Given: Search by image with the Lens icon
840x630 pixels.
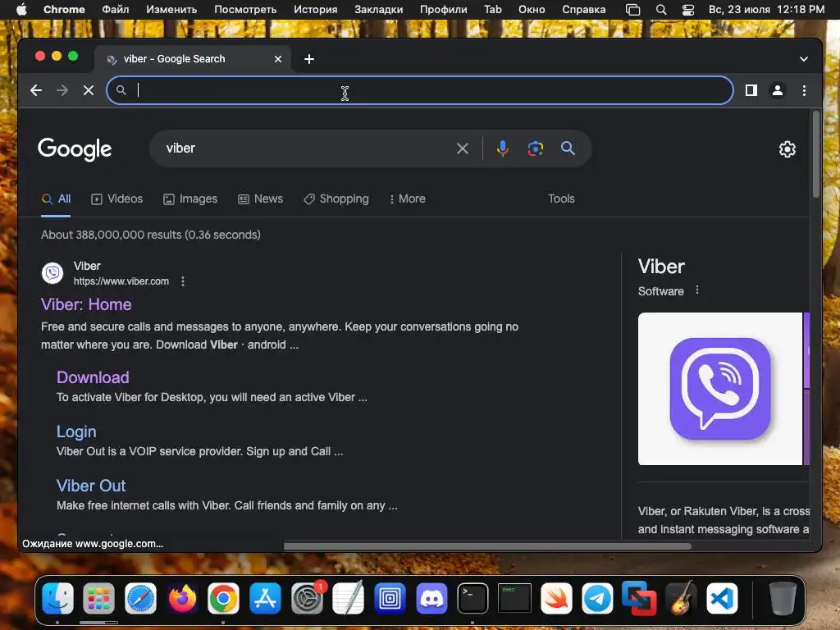Looking at the screenshot, I should tap(535, 148).
